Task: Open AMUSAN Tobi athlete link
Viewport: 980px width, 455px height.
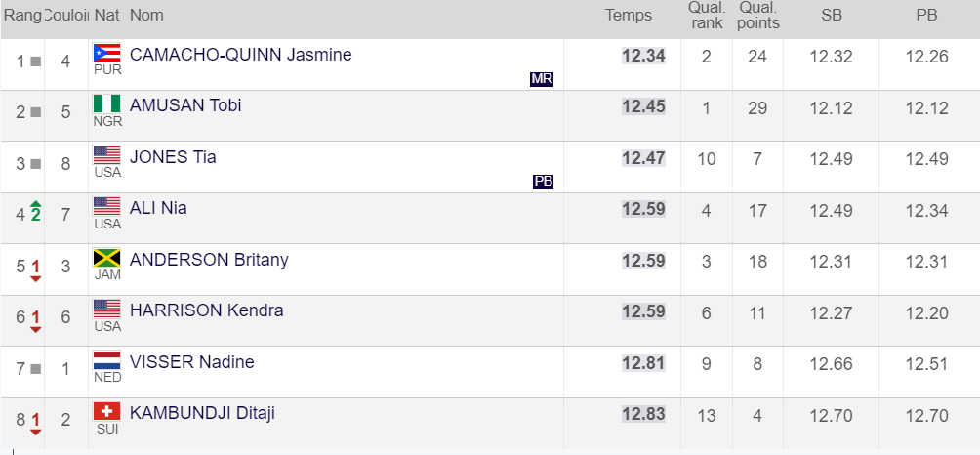Action: coord(185,105)
